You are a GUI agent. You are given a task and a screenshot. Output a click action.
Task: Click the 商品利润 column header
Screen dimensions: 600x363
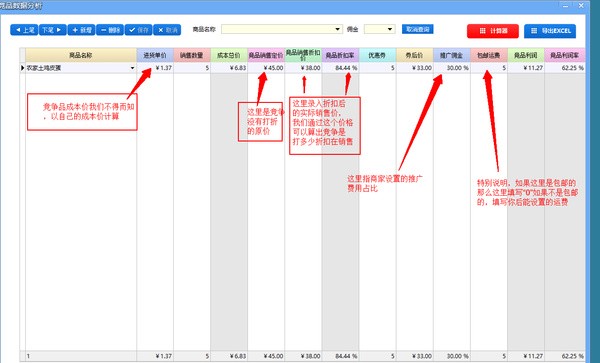click(x=526, y=55)
